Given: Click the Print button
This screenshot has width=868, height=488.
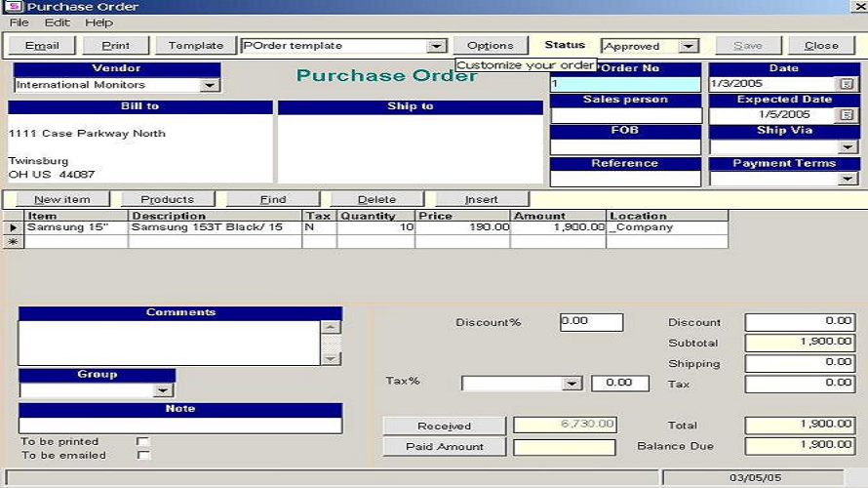Looking at the screenshot, I should (x=116, y=46).
